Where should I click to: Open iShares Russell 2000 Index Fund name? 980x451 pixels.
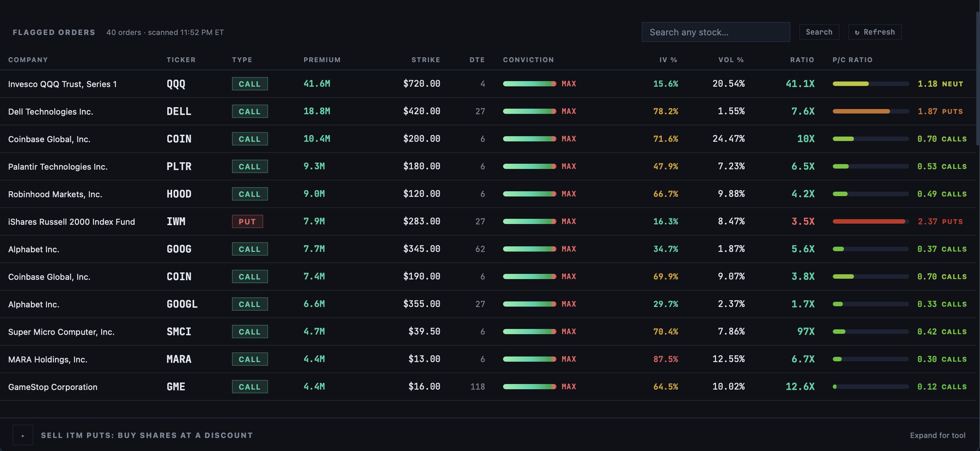pos(71,222)
